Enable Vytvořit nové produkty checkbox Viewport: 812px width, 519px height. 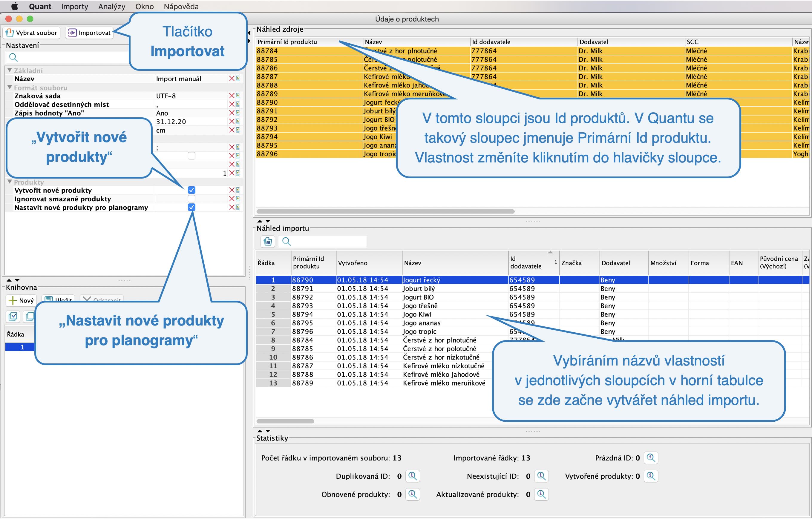(191, 190)
